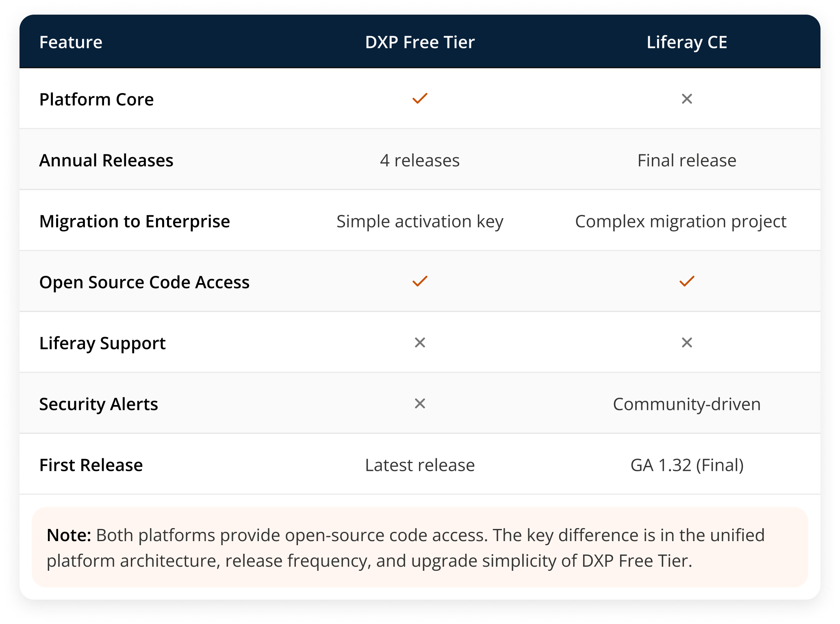Click Security Alerts X under DXP Free Tier

(420, 404)
